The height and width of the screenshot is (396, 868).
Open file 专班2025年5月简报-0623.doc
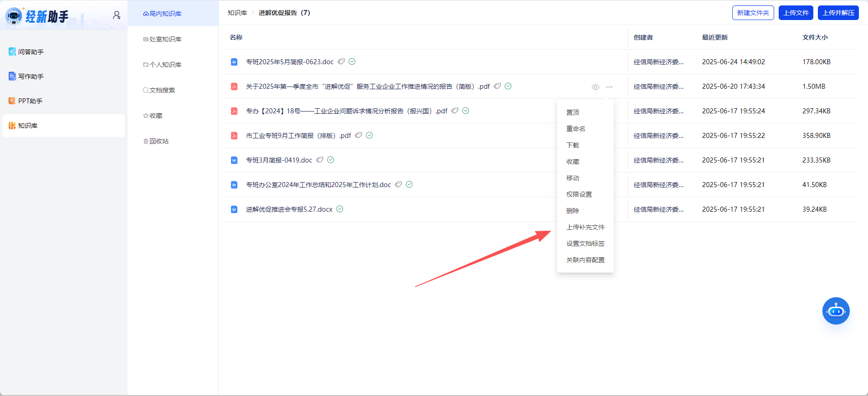[290, 62]
